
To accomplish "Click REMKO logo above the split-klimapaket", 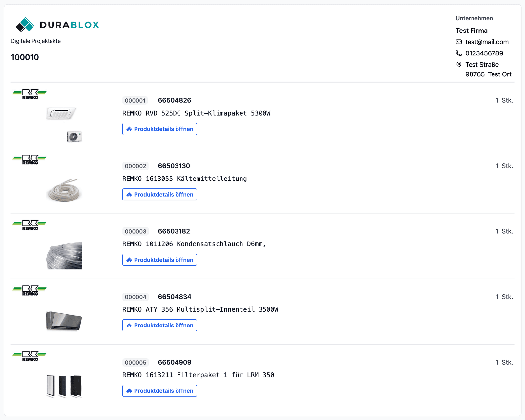I will click(x=30, y=94).
